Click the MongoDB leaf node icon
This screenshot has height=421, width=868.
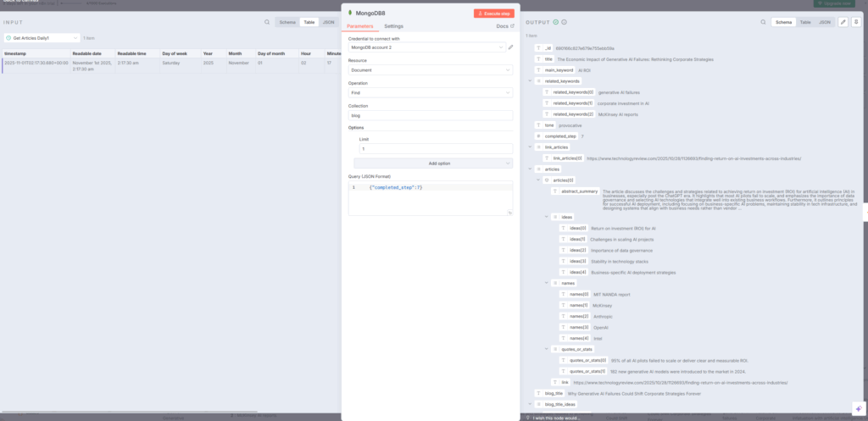351,13
